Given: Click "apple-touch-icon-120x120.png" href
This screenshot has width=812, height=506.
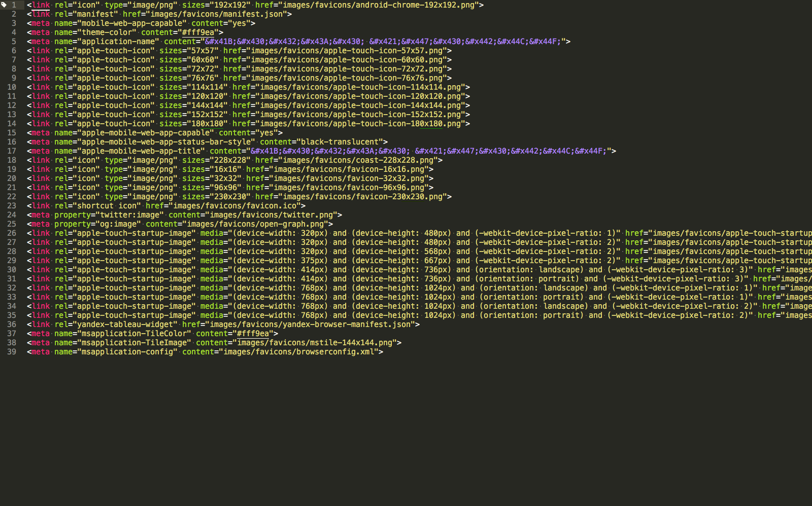Looking at the screenshot, I should (397, 96).
